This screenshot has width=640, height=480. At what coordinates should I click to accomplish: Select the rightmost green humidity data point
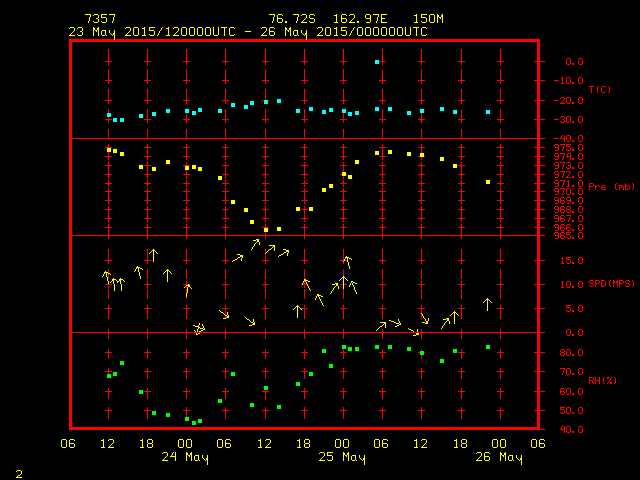[x=488, y=347]
